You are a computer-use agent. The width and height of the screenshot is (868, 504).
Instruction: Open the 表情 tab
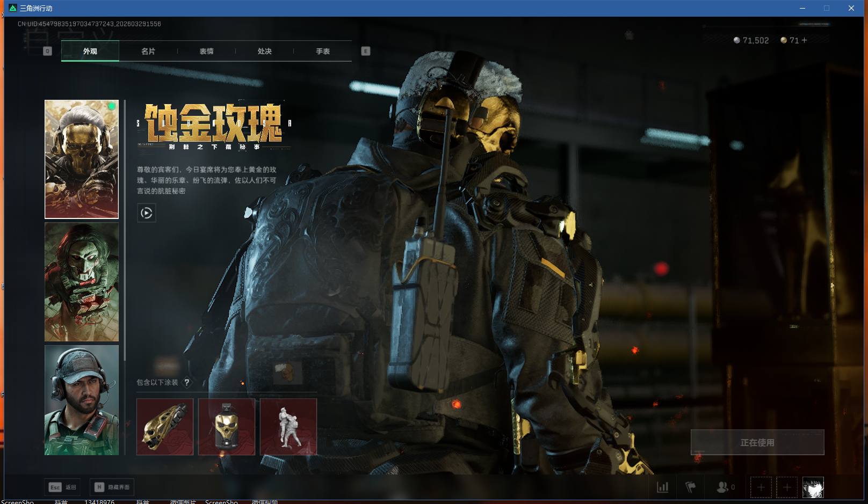click(x=206, y=51)
